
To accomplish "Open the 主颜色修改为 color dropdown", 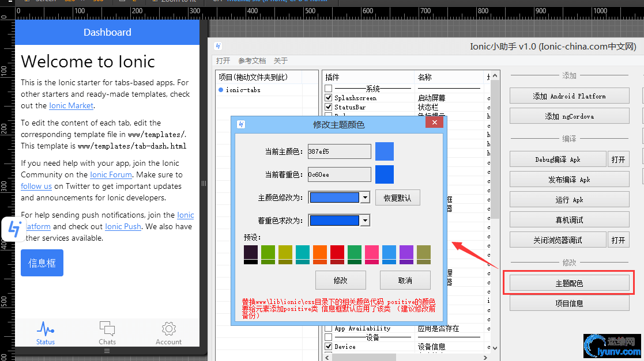I will (365, 197).
